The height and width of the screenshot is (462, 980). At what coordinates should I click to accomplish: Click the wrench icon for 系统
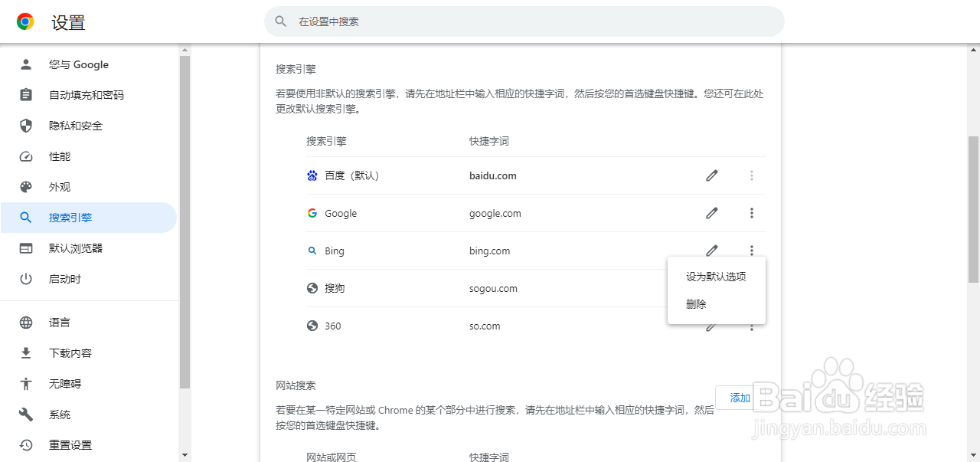26,414
